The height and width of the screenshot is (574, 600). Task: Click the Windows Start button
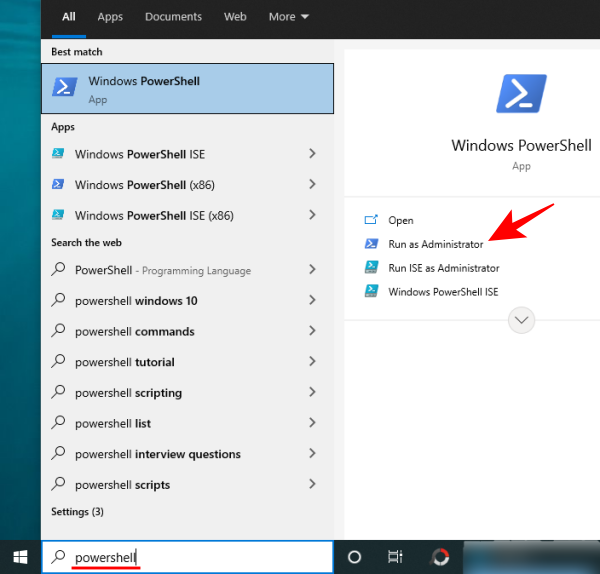point(20,557)
